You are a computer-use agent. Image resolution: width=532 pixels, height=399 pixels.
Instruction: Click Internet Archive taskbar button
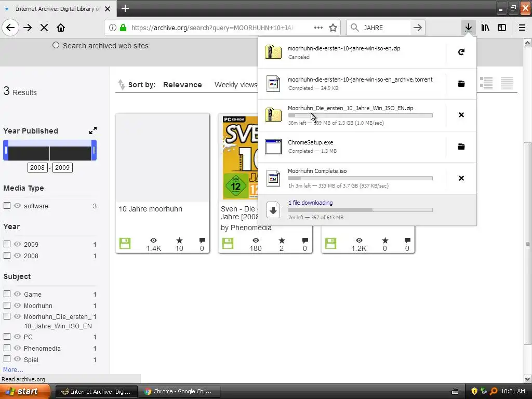[x=96, y=392]
